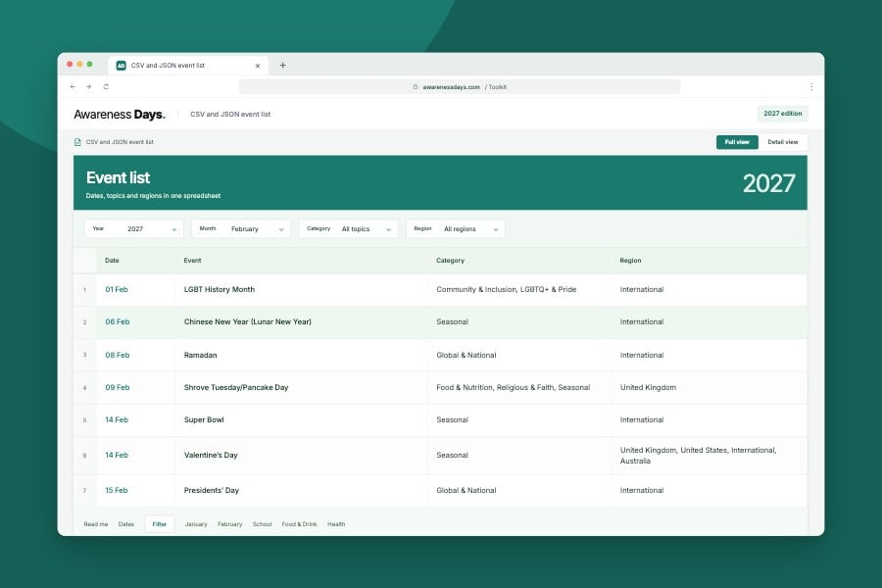This screenshot has width=882, height=588.
Task: Select the Filter sheet tab
Action: point(159,524)
